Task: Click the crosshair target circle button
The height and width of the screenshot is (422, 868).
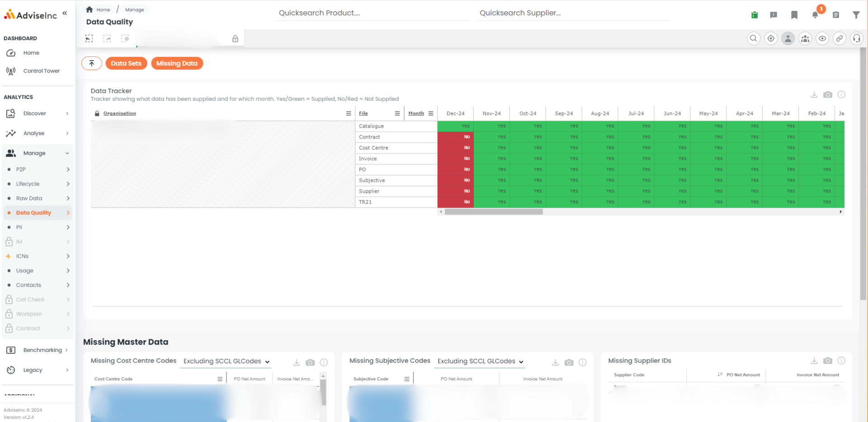Action: point(771,38)
